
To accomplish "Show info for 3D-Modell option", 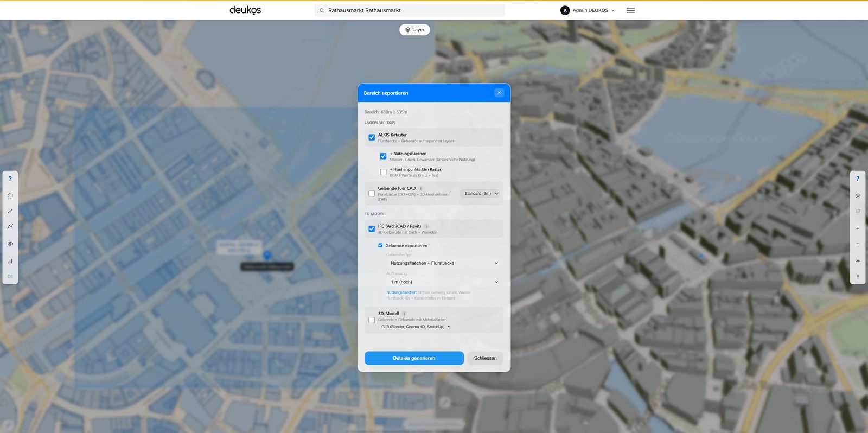I will [x=404, y=314].
